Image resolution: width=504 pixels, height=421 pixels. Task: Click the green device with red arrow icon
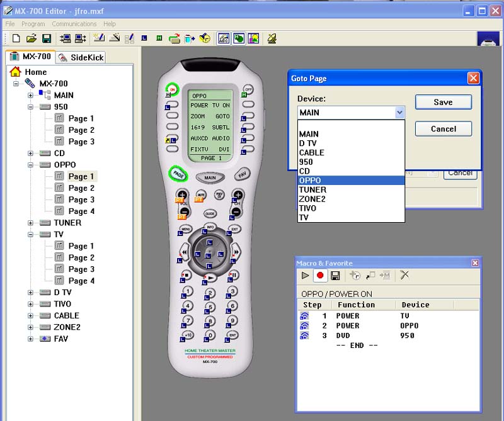(x=175, y=38)
